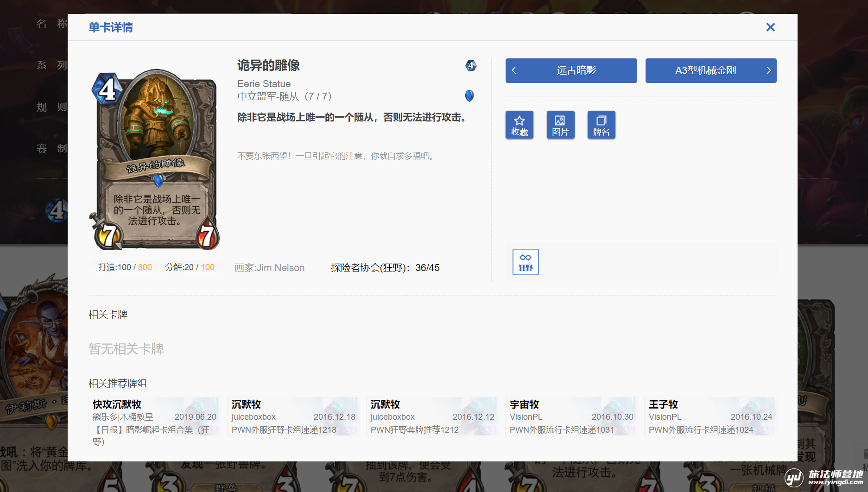The height and width of the screenshot is (492, 868).
Task: Close the 单卡详情 dialog
Action: tap(770, 27)
